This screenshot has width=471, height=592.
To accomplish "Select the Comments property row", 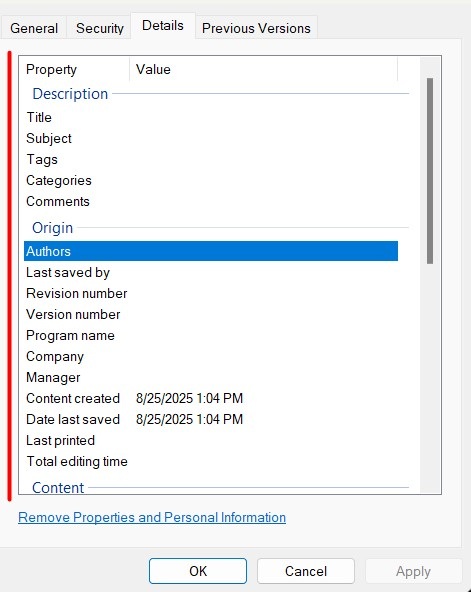I will click(x=211, y=202).
